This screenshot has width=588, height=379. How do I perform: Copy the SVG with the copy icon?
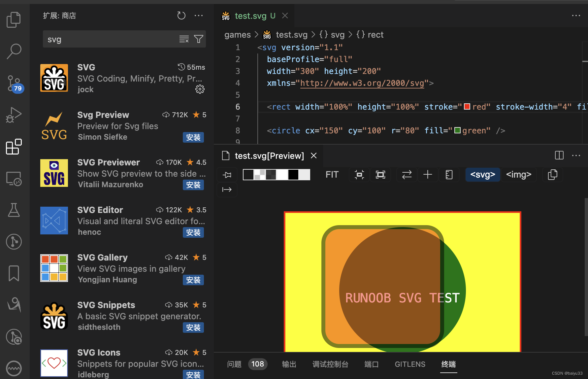pyautogui.click(x=553, y=175)
